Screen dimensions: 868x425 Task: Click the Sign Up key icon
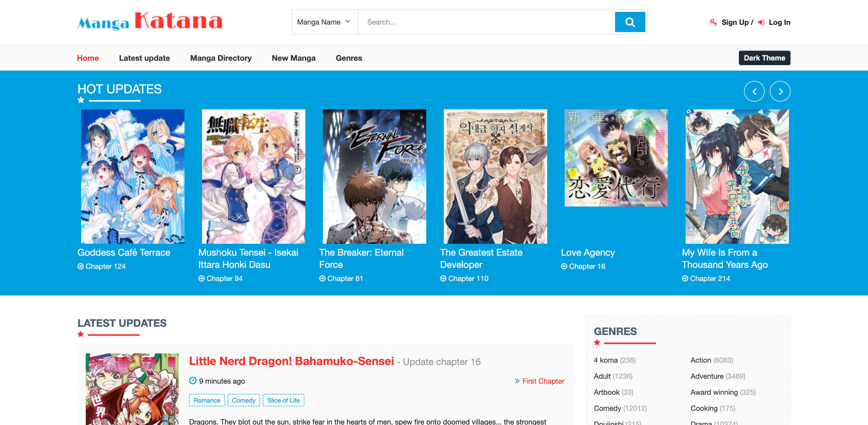(713, 22)
